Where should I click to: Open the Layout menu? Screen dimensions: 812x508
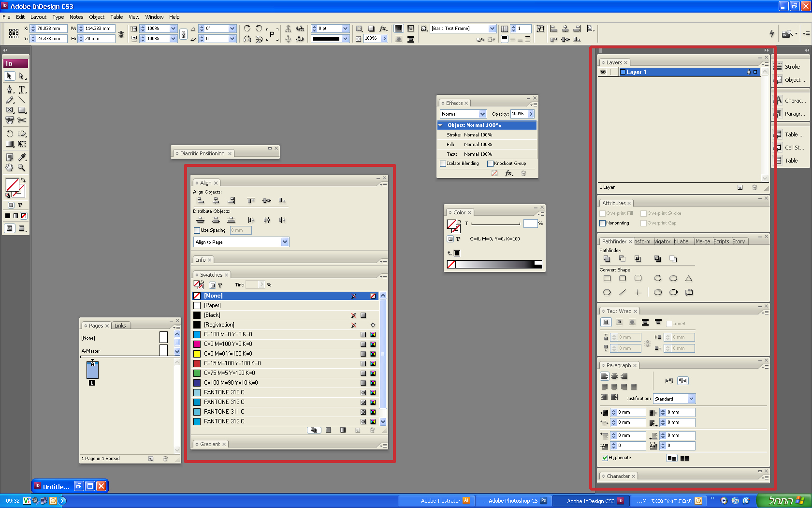(39, 17)
